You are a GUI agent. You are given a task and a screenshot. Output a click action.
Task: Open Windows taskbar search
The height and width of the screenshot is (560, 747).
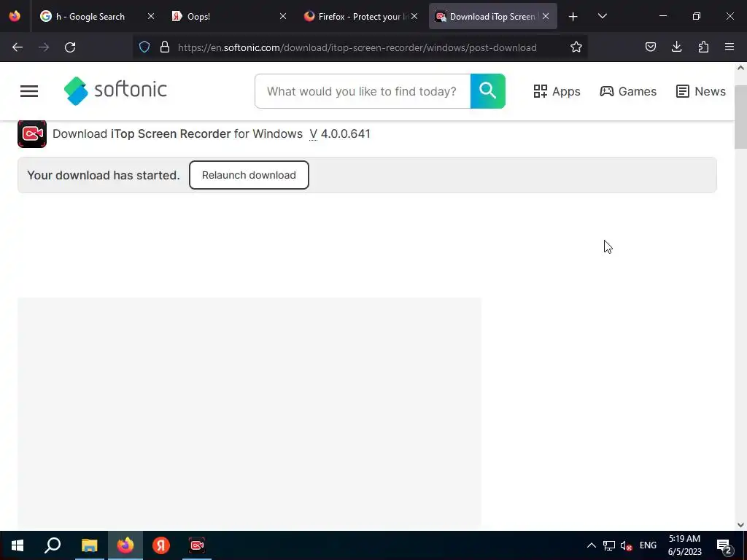53,545
